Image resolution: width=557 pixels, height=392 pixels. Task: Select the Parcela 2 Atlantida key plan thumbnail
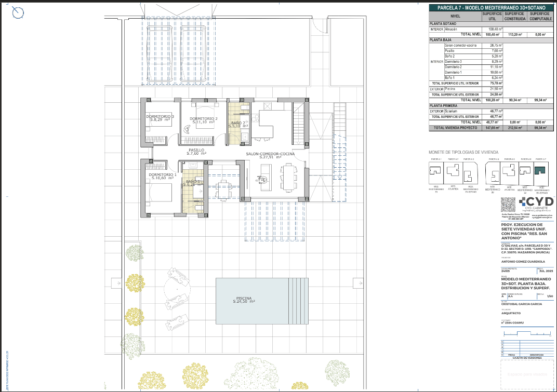pos(453,173)
